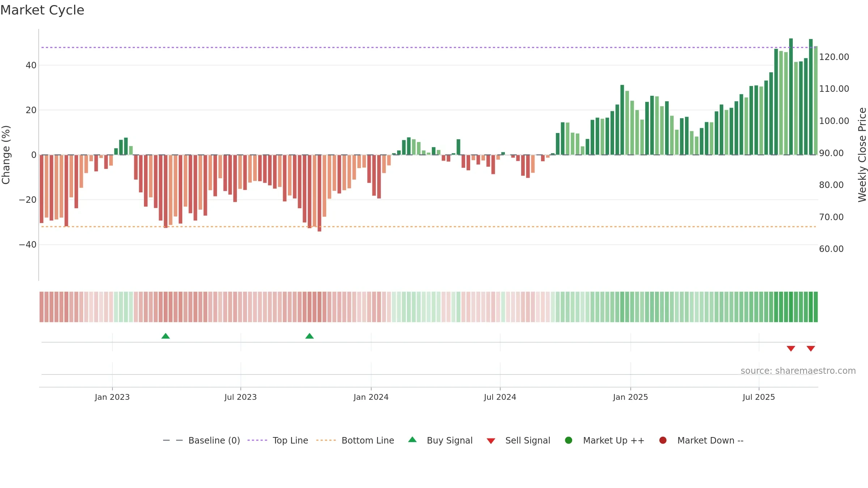
Task: Click the −20 tick on Change axis
Action: 28,200
